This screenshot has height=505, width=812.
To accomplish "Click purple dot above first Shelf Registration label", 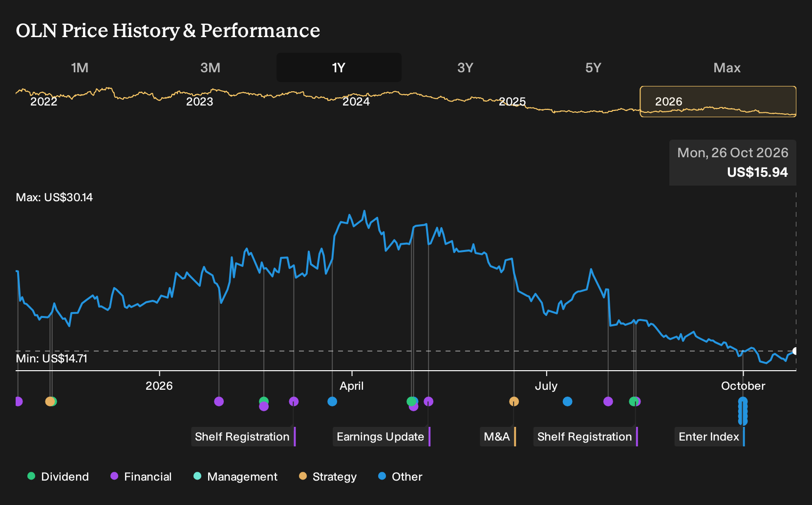I will [294, 401].
